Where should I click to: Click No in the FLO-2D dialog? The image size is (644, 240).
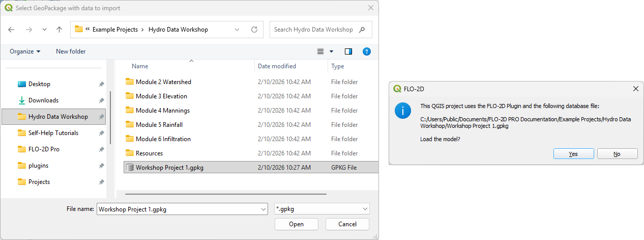pyautogui.click(x=617, y=154)
